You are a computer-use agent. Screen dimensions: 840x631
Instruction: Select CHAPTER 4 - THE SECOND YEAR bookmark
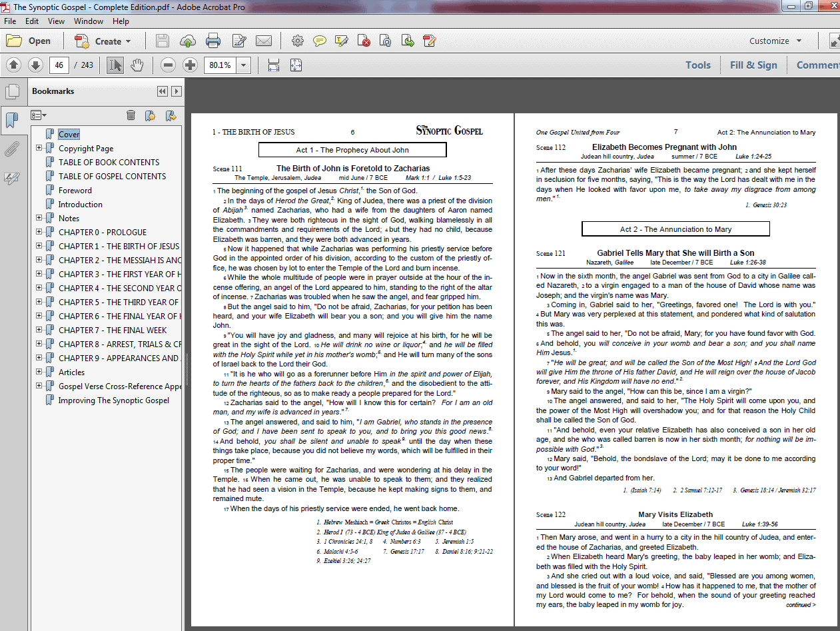click(119, 289)
